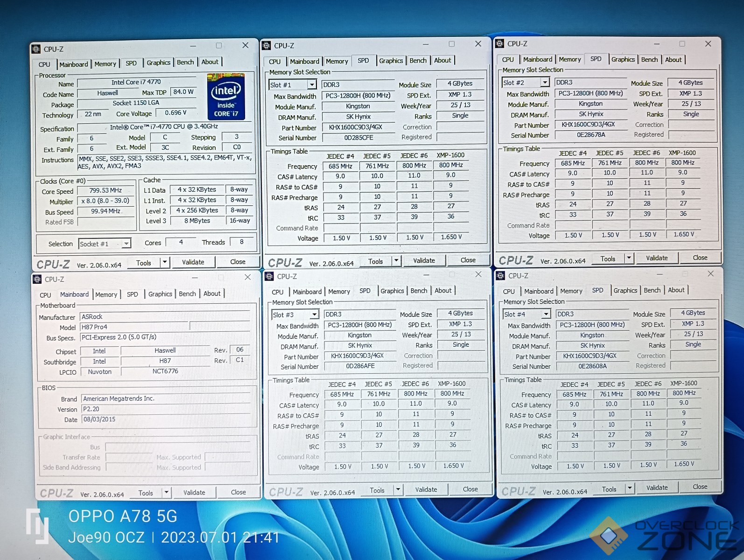This screenshot has height=560, width=744.
Task: Click the Multiplier value x 8.0 (8.0 - 39.0)
Action: (x=105, y=201)
